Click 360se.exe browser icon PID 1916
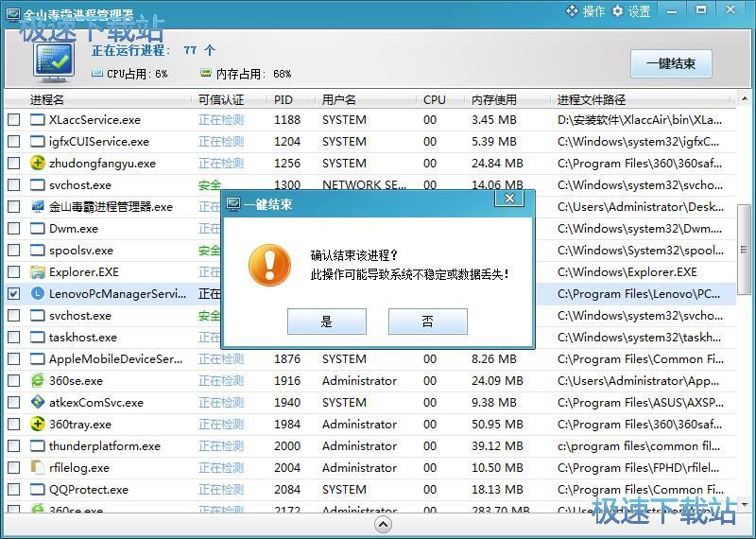 [38, 380]
